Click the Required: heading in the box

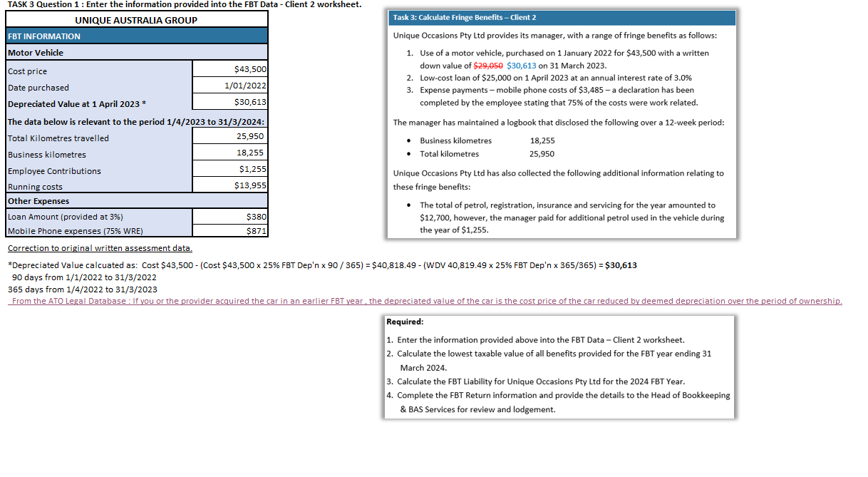pyautogui.click(x=405, y=322)
